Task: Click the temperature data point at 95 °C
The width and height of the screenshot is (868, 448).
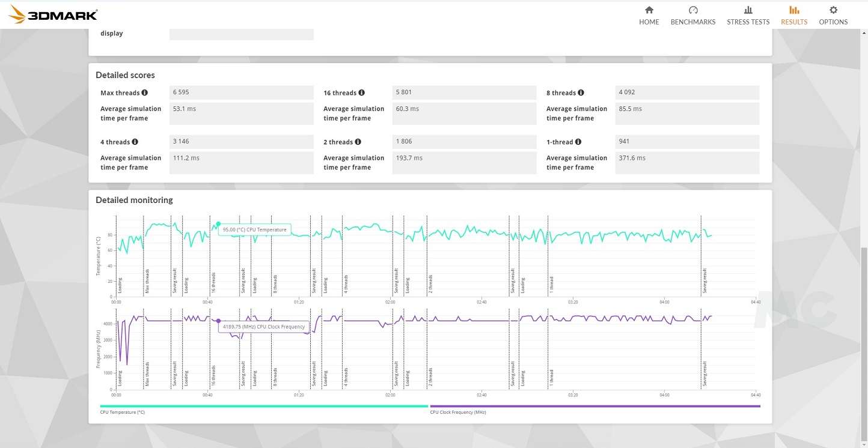Action: [218, 224]
